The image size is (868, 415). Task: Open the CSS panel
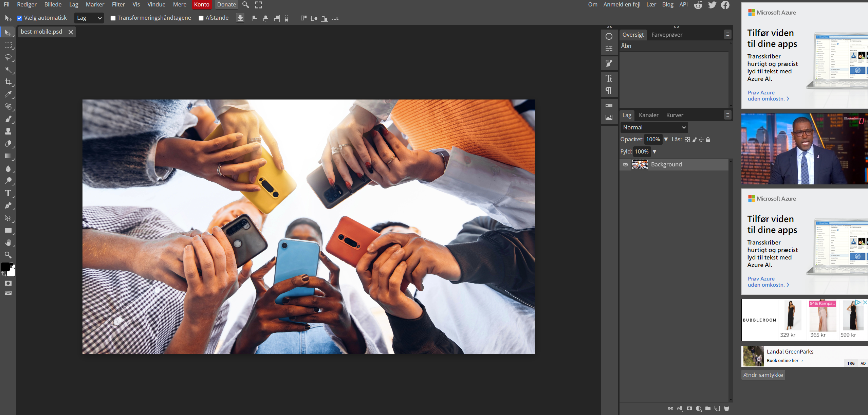coord(609,105)
